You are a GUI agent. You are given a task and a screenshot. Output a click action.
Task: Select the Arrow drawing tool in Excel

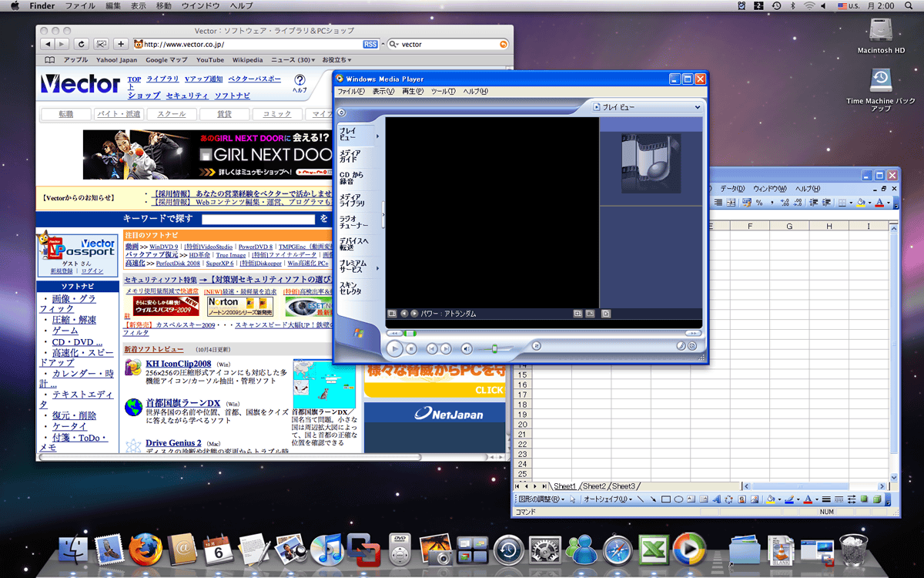[654, 499]
